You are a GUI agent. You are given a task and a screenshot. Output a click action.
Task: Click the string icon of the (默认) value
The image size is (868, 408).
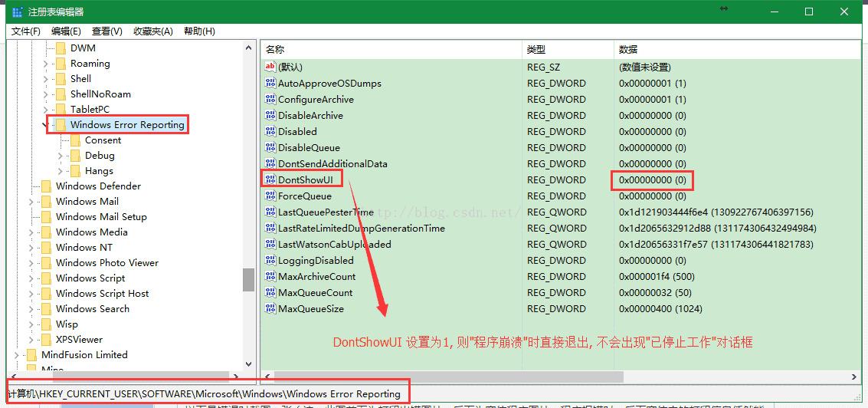click(x=270, y=67)
